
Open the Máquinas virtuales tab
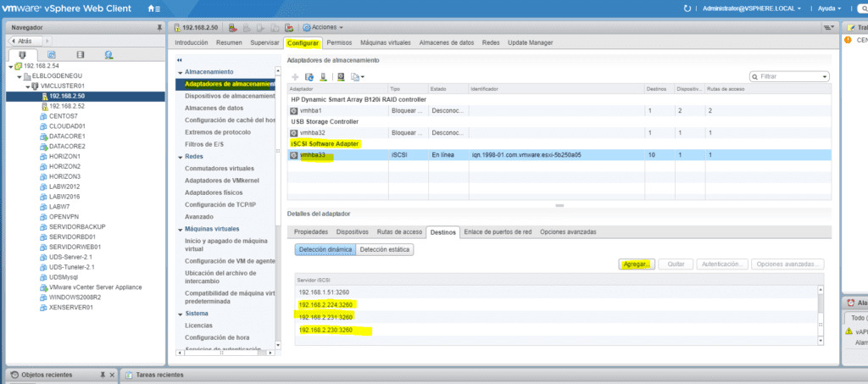385,42
